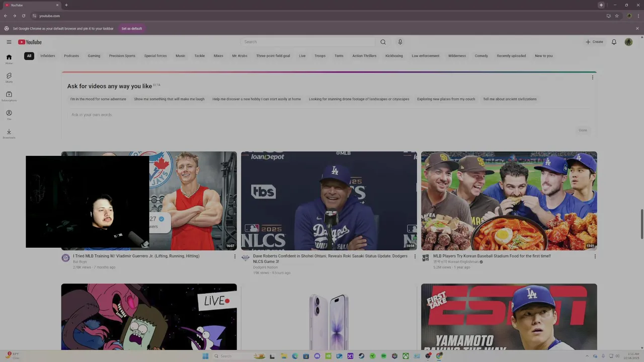Open a new Chrome tab

[66, 5]
